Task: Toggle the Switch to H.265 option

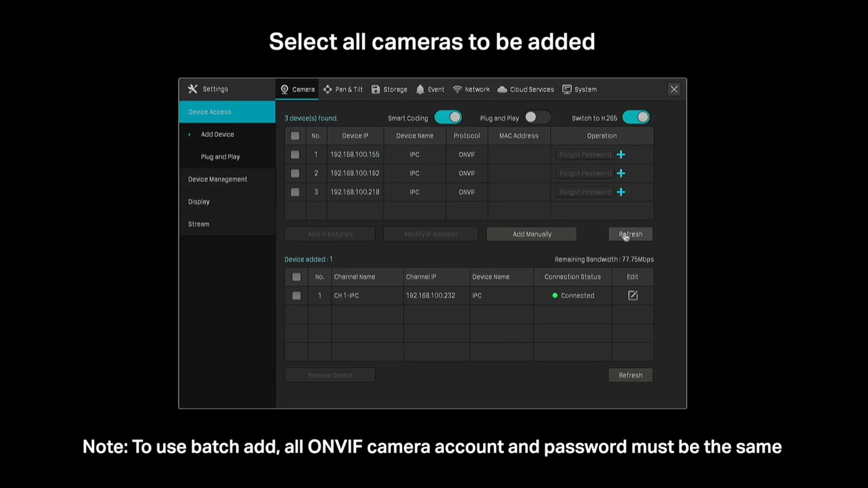Action: point(636,117)
